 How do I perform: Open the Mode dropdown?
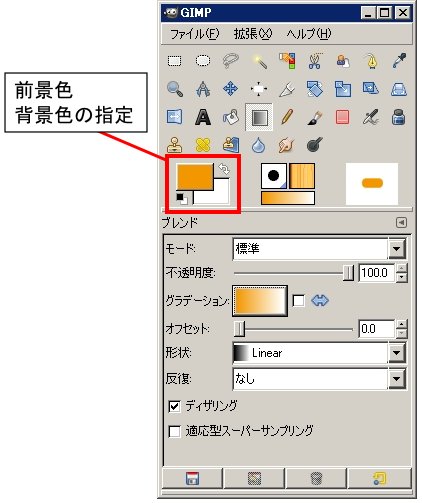(x=319, y=248)
